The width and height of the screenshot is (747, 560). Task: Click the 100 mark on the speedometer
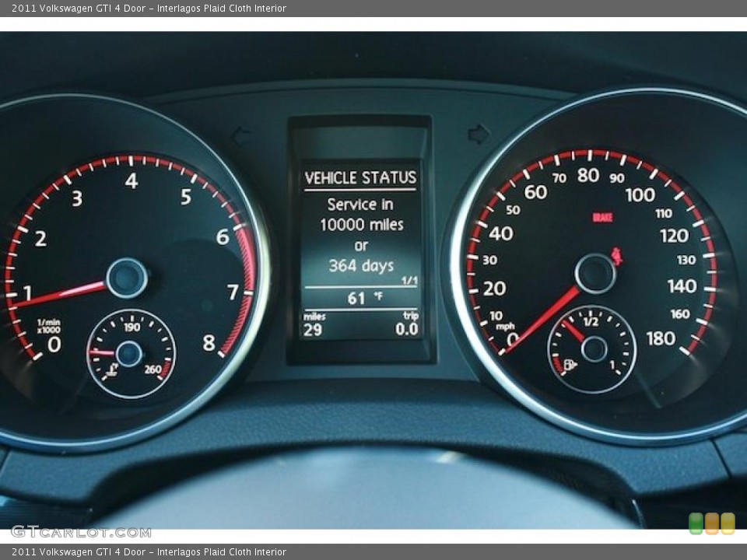tap(640, 194)
